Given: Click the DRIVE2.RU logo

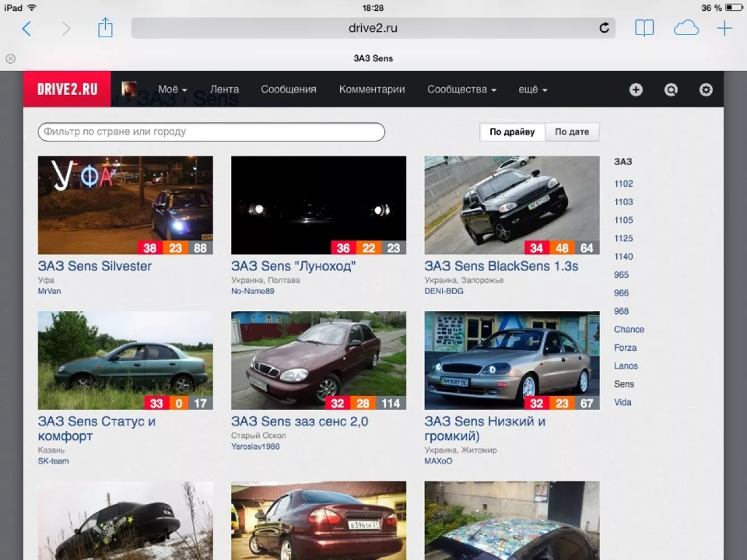Looking at the screenshot, I should pyautogui.click(x=67, y=89).
